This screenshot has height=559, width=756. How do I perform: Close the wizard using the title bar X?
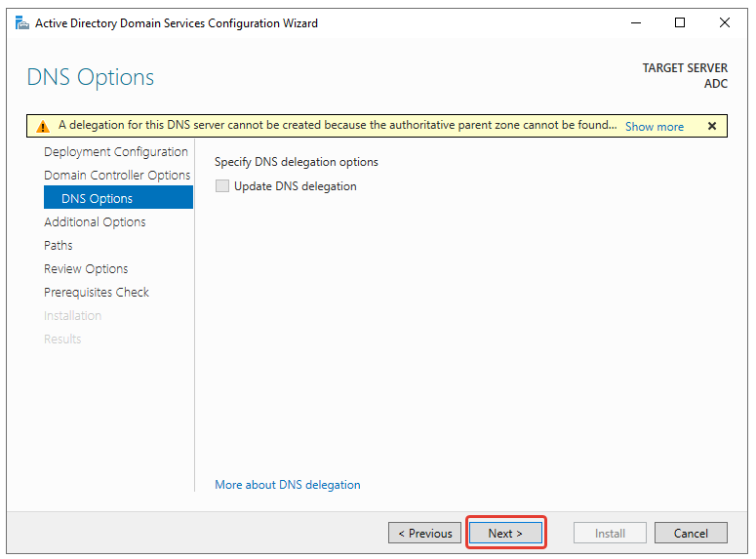point(725,22)
